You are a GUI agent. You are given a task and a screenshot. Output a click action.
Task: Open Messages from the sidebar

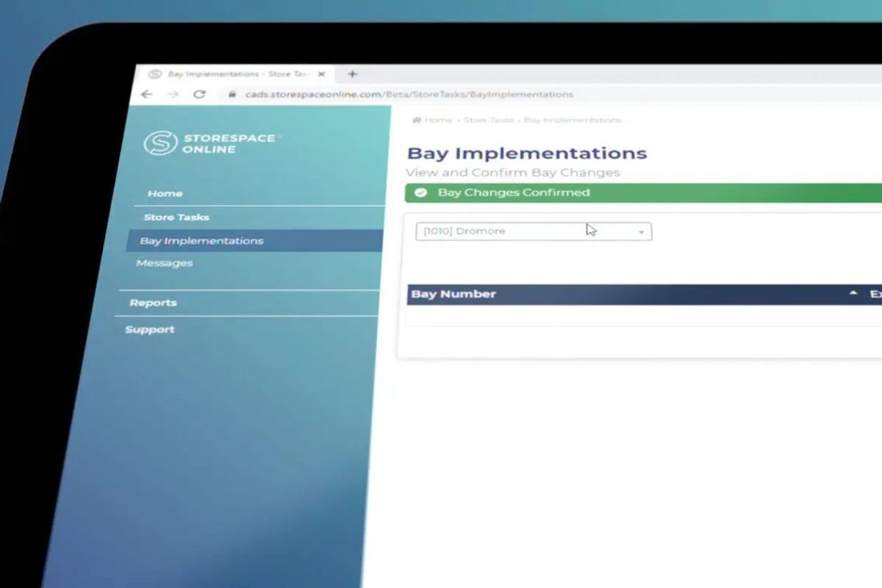(165, 263)
